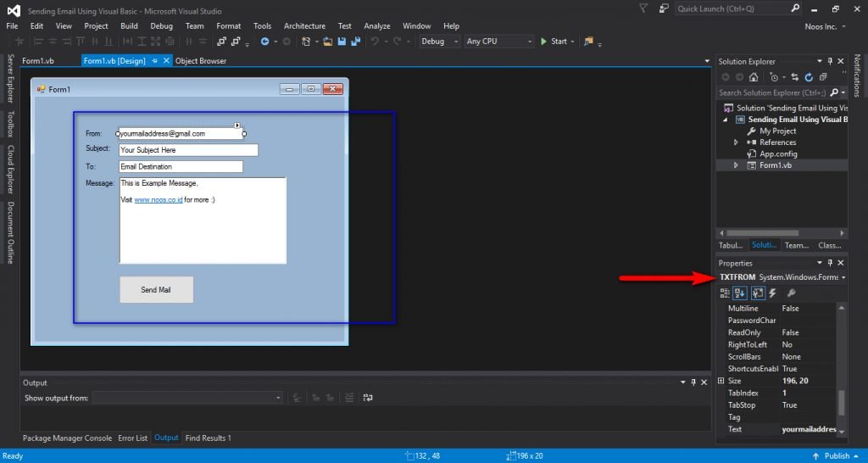Show Events lightning bolt in Properties
The image size is (868, 463).
(773, 293)
